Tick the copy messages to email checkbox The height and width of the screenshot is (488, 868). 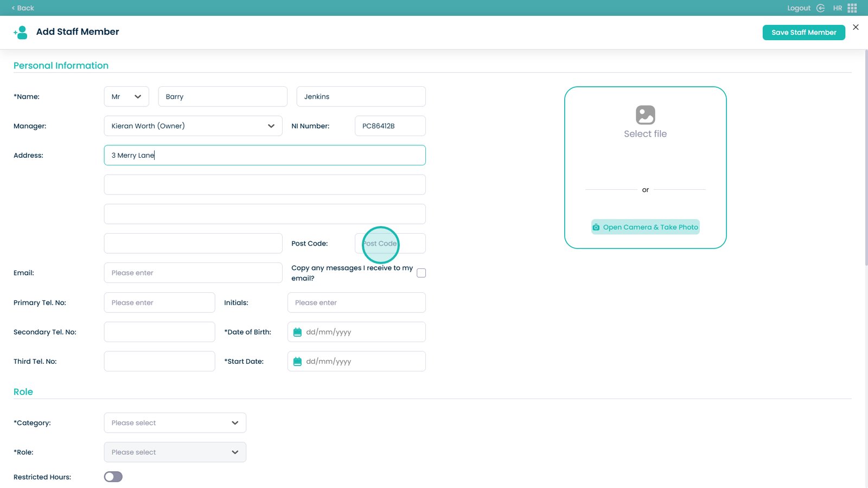point(421,273)
